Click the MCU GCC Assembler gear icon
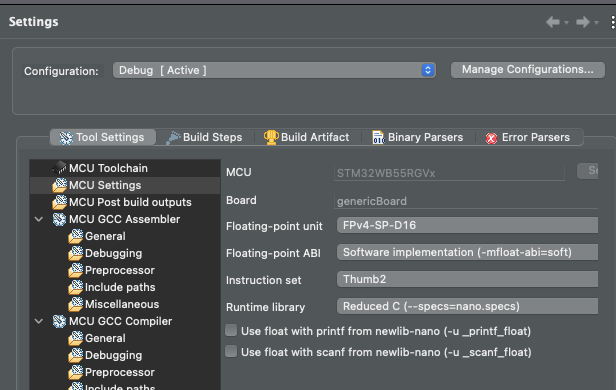616x390 pixels. tap(59, 219)
